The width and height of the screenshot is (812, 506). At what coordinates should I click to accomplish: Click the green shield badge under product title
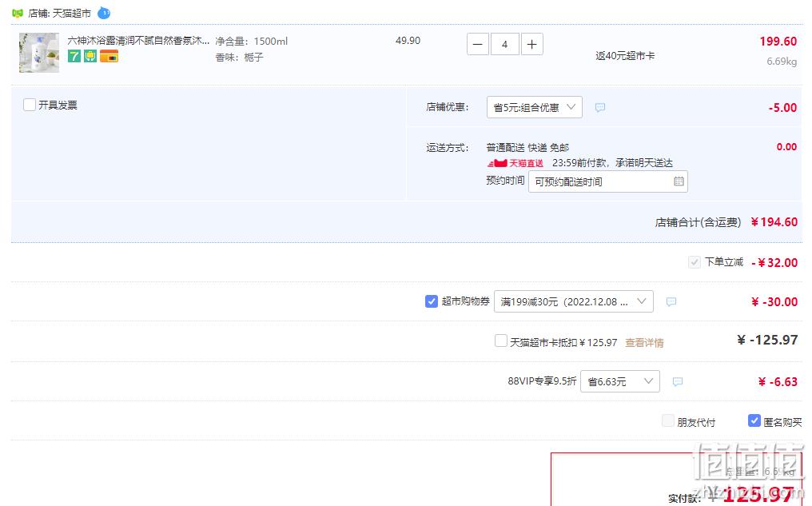90,56
